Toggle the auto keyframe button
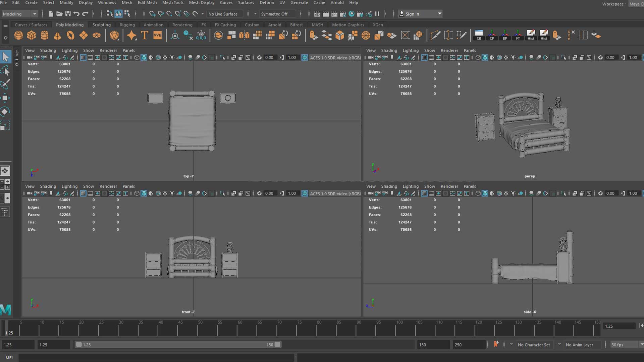The width and height of the screenshot is (644, 362). pos(496,344)
